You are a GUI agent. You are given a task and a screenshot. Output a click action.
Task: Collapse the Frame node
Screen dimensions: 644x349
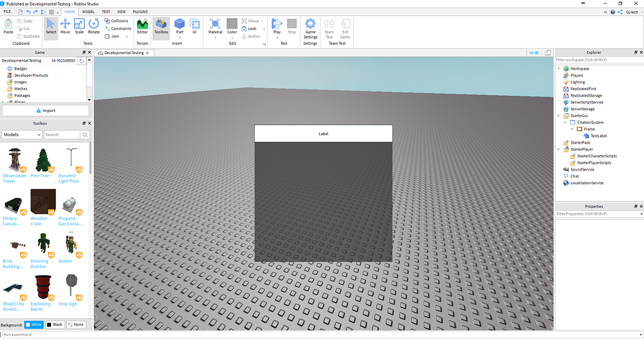pos(572,129)
